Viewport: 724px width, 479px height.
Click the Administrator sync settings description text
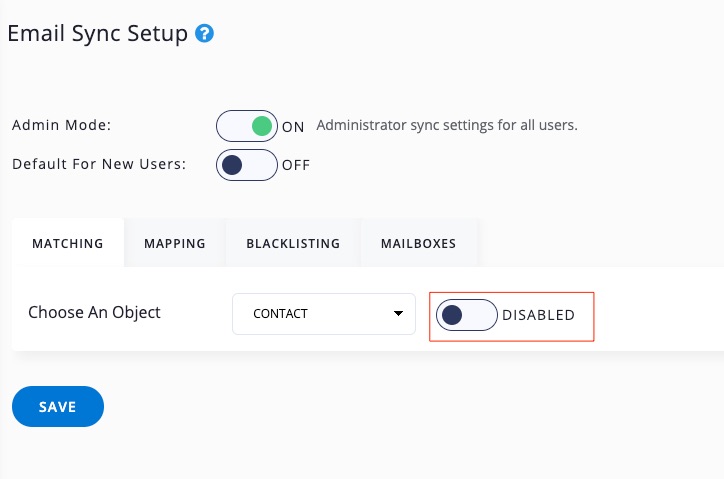(447, 126)
